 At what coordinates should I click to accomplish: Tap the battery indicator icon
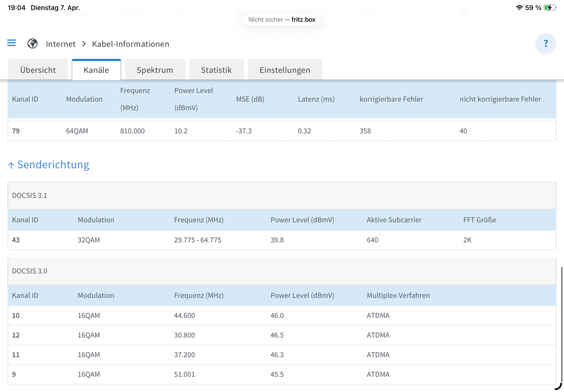click(550, 7)
